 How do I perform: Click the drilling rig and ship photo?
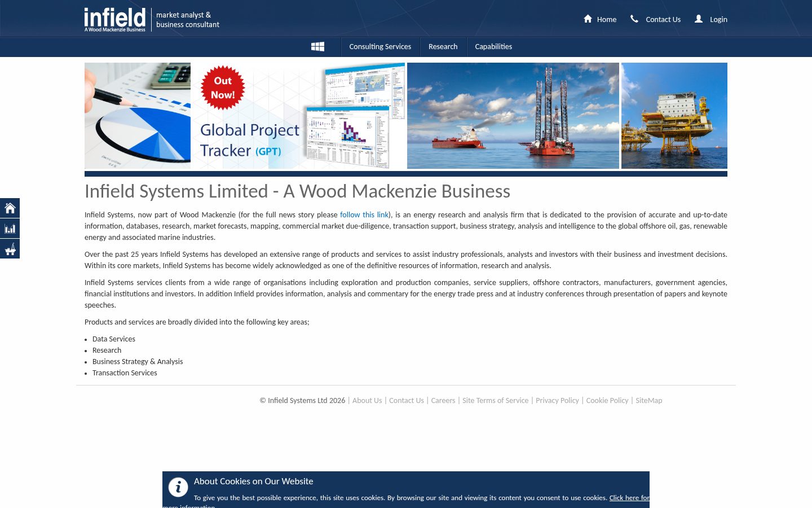tap(513, 116)
